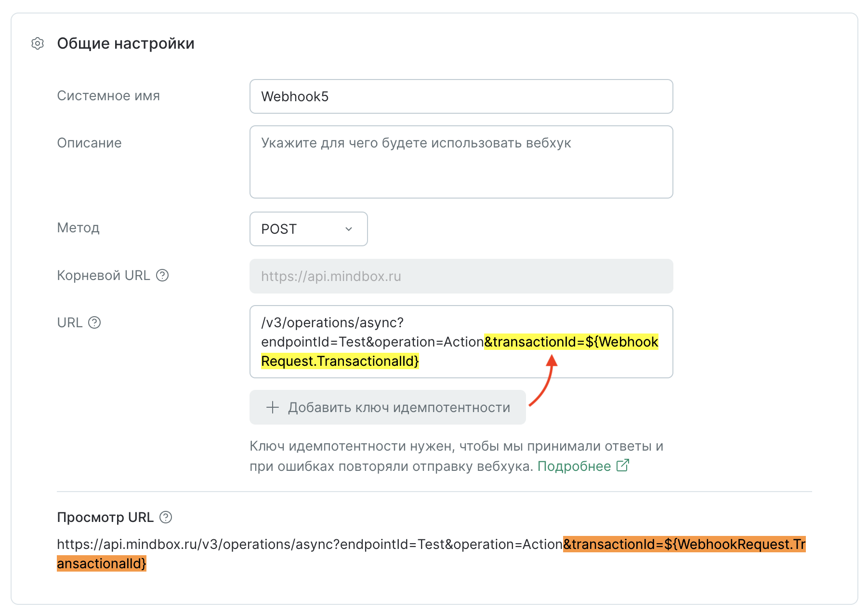The width and height of the screenshot is (868, 614).
Task: Click inside the URL path text area
Action: coord(461,342)
